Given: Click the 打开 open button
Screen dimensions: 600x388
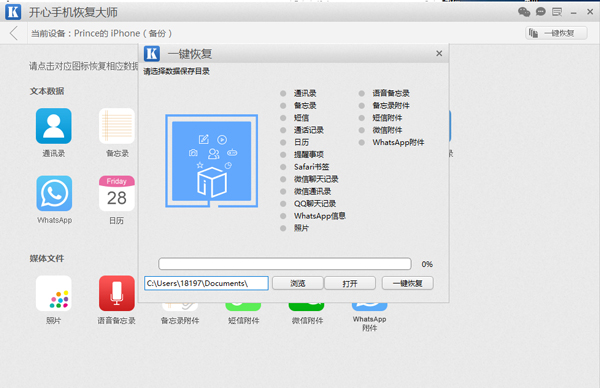Looking at the screenshot, I should [x=350, y=283].
